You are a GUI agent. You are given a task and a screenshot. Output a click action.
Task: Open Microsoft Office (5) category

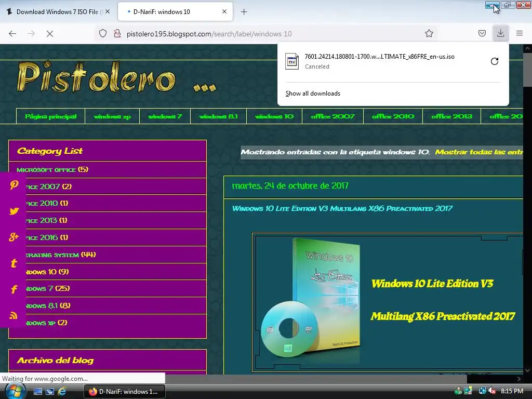[x=52, y=169]
